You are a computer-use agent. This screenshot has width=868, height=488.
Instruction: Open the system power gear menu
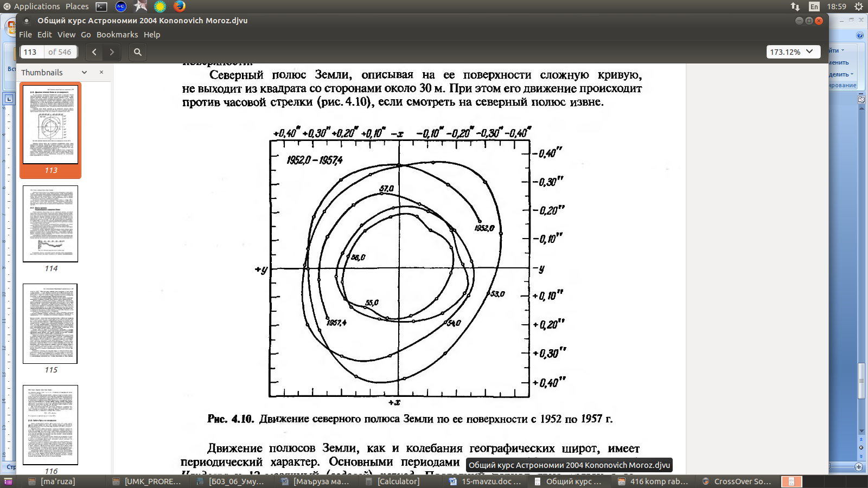click(x=858, y=7)
